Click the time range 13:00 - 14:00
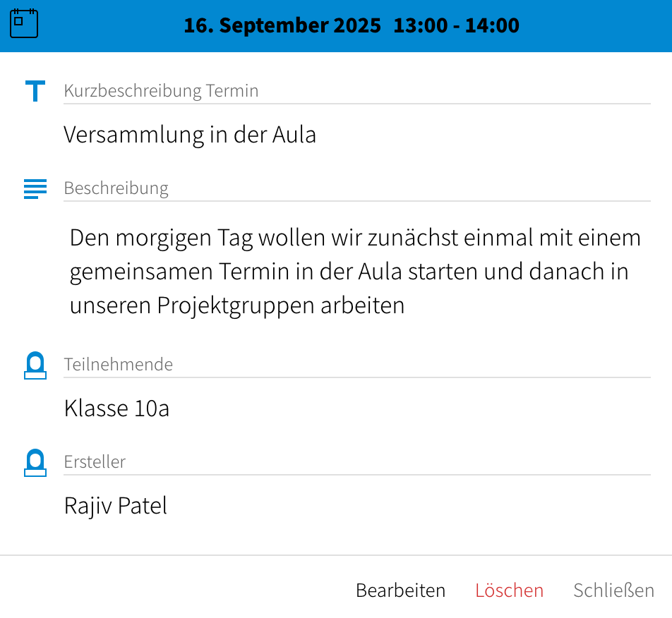672x618 pixels. point(456,25)
